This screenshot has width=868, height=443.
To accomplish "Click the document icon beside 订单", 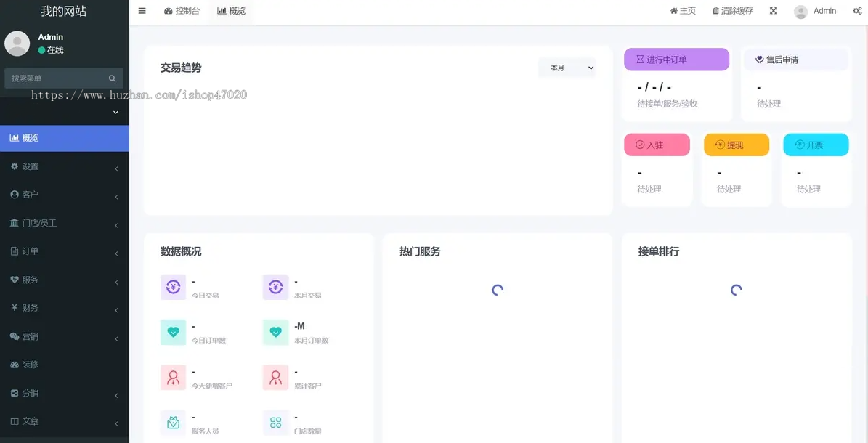I will [x=15, y=251].
